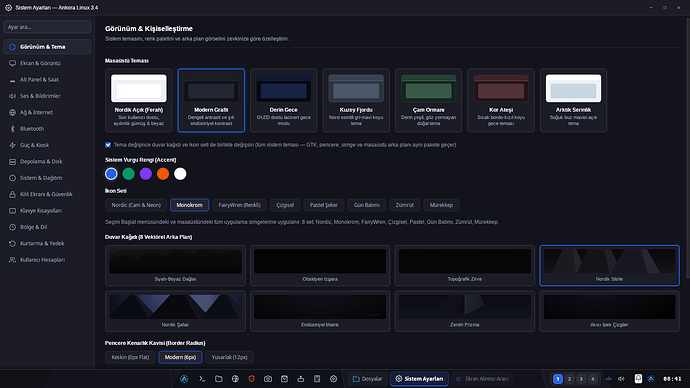Select the Modern Grafit theme card
This screenshot has height=388, width=690.
pyautogui.click(x=211, y=100)
